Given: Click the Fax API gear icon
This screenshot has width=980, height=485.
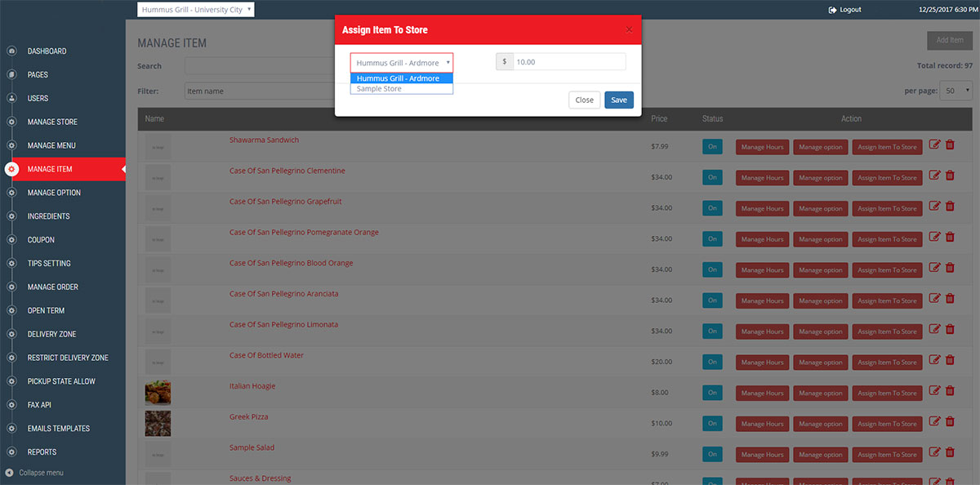Looking at the screenshot, I should (x=11, y=405).
